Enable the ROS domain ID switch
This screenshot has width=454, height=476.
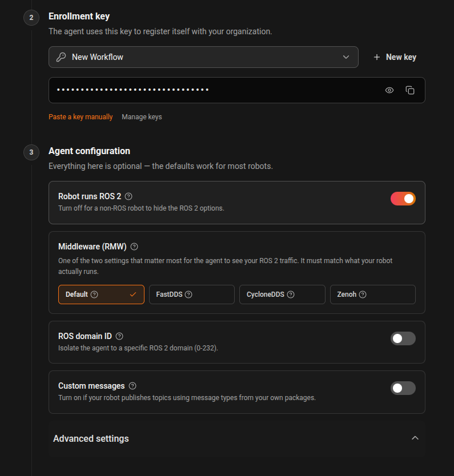pos(403,338)
